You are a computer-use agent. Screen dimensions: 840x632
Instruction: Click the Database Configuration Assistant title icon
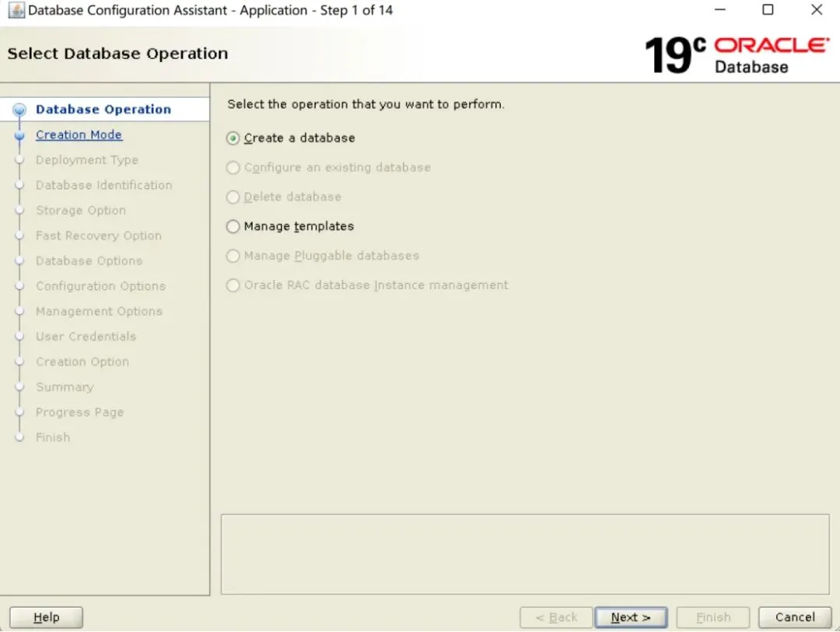(16, 10)
